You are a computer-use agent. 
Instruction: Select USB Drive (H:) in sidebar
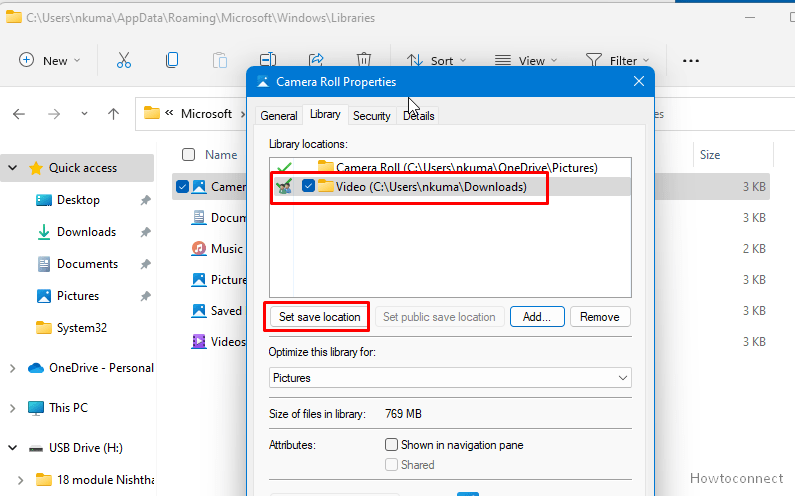pos(85,448)
